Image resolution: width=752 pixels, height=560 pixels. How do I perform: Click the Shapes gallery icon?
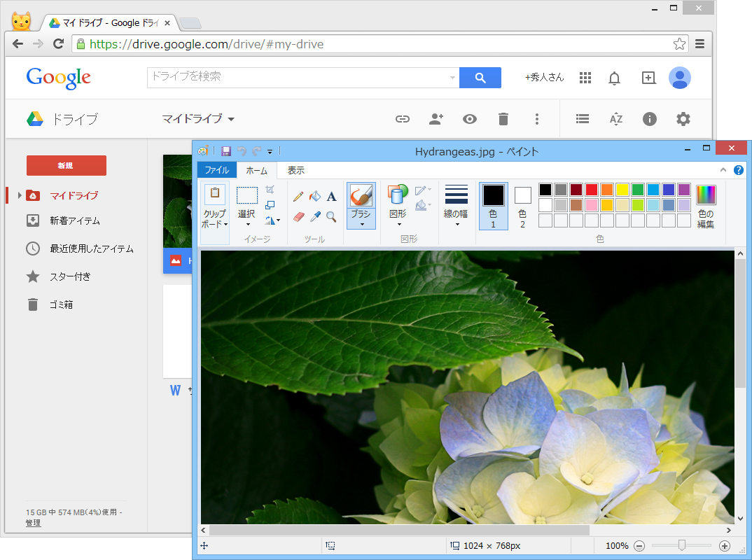[398, 195]
